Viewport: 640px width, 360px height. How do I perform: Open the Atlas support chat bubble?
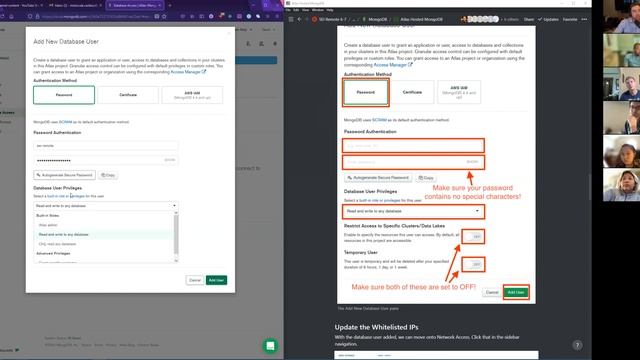coord(270,346)
